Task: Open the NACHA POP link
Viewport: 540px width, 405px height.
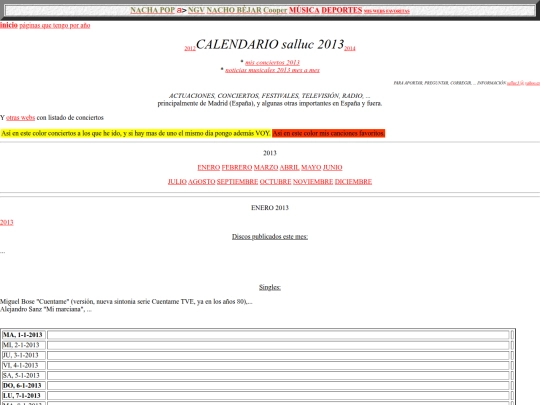Action: point(153,10)
